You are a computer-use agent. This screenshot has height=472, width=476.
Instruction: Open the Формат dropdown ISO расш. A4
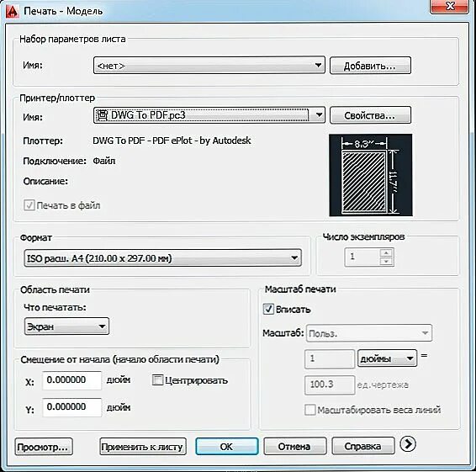[x=162, y=257]
